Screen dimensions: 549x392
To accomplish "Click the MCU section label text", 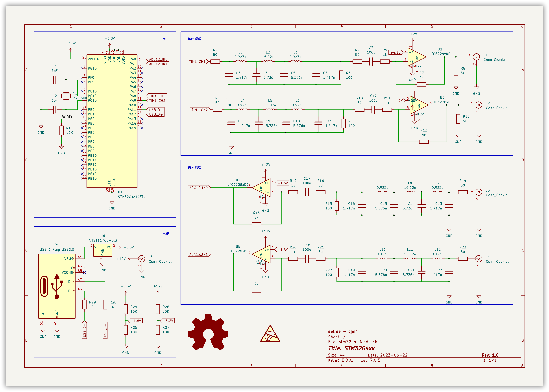I will (166, 39).
